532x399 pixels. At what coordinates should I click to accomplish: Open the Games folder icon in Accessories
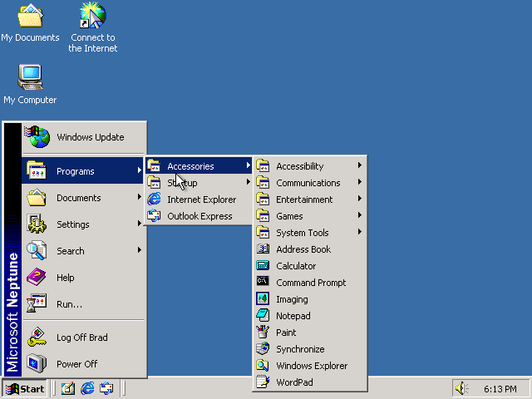click(x=263, y=216)
